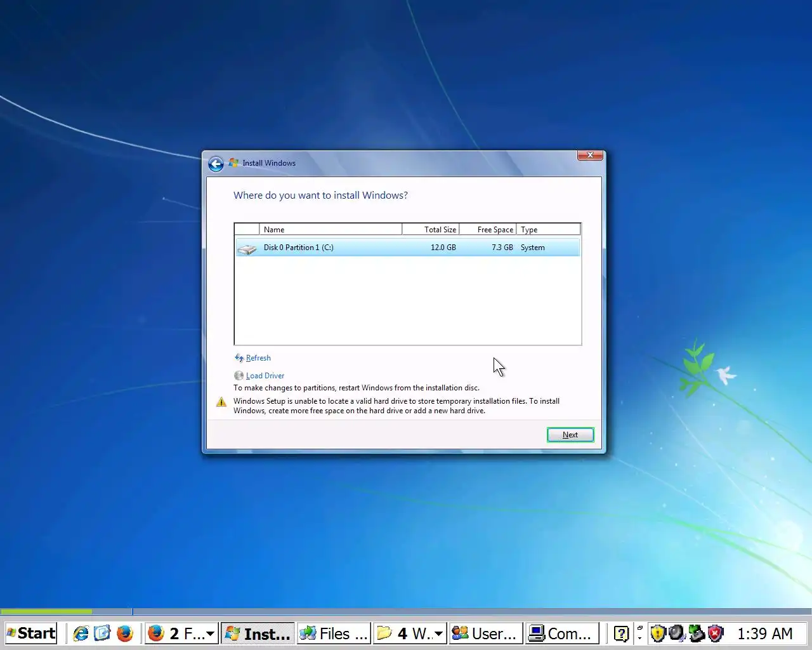Click the warning triangle icon

tap(221, 402)
